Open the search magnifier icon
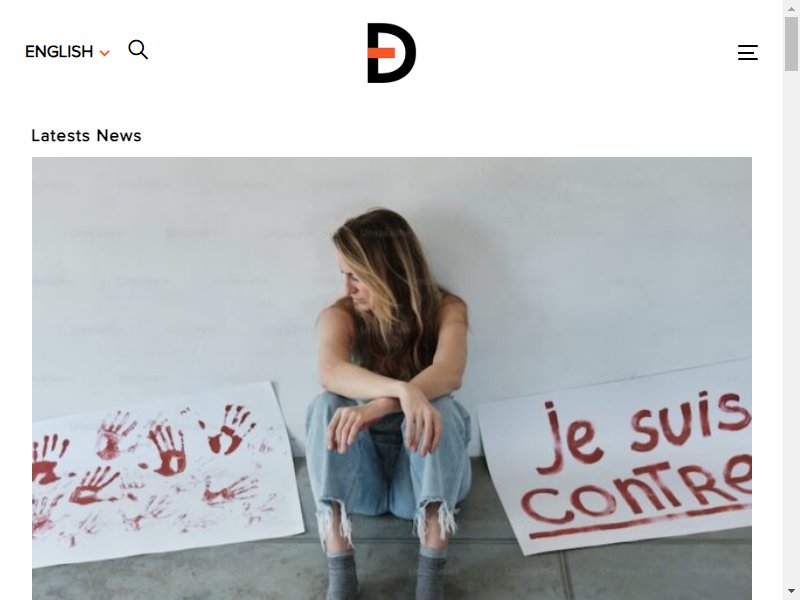 click(138, 50)
